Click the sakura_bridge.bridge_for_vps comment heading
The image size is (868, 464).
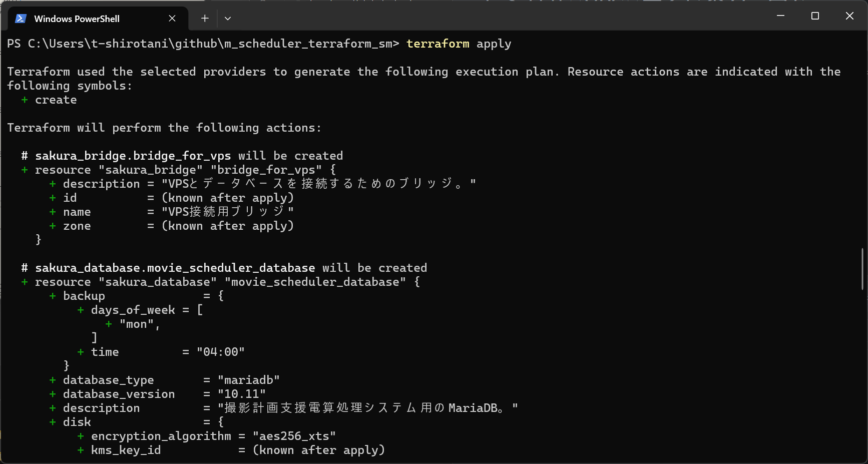(x=133, y=156)
